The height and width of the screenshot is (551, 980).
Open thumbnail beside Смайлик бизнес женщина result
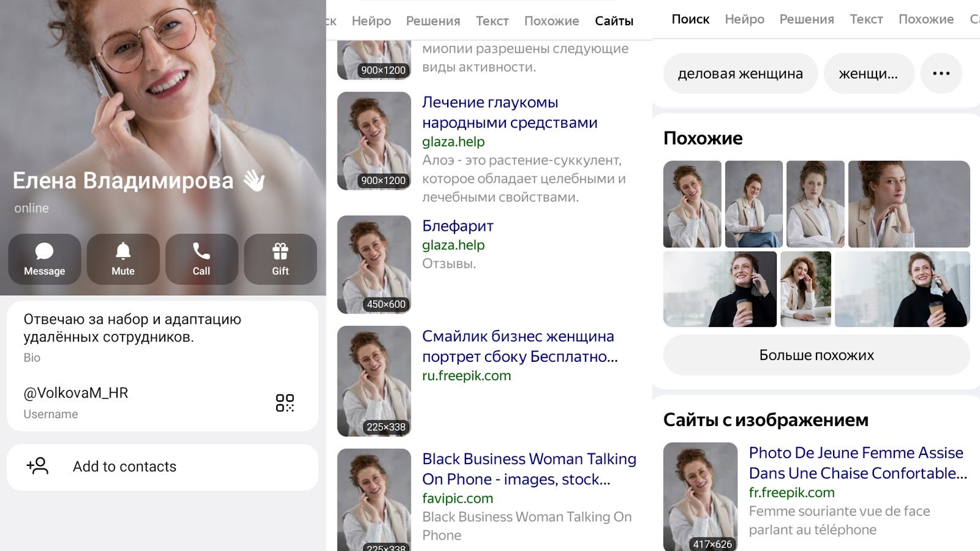pyautogui.click(x=374, y=381)
